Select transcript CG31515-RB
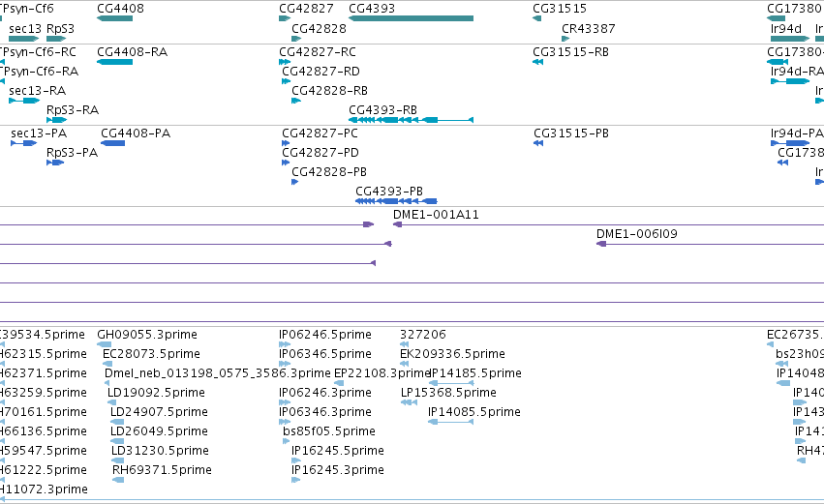 (570, 52)
